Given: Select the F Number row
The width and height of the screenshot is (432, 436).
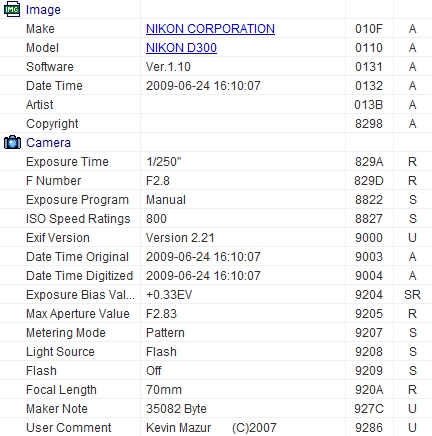Looking at the screenshot, I should point(216,181).
